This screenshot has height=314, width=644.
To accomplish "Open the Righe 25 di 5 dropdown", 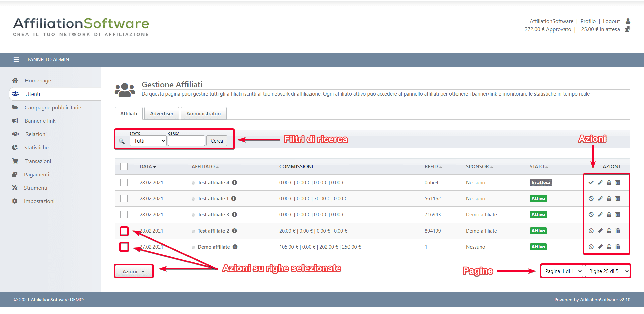I will [608, 271].
